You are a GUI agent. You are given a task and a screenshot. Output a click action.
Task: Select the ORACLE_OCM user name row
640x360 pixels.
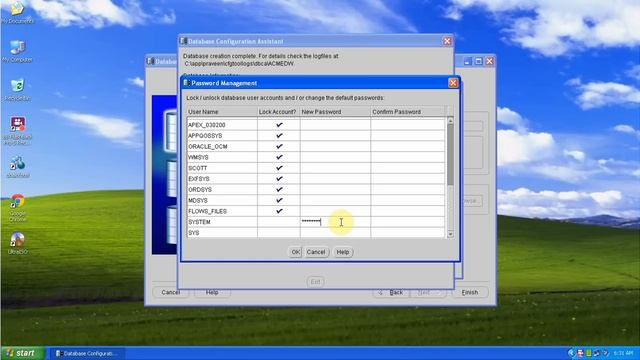coord(222,146)
